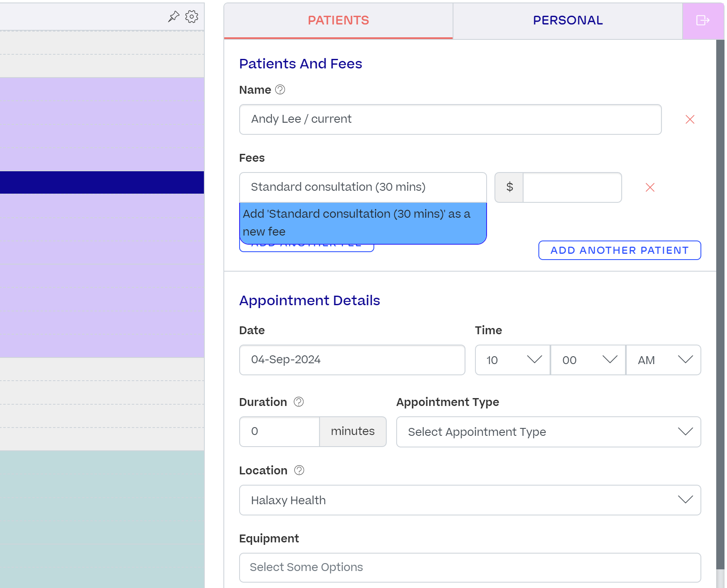Click the help icon next to Duration
The width and height of the screenshot is (727, 588).
pyautogui.click(x=299, y=402)
